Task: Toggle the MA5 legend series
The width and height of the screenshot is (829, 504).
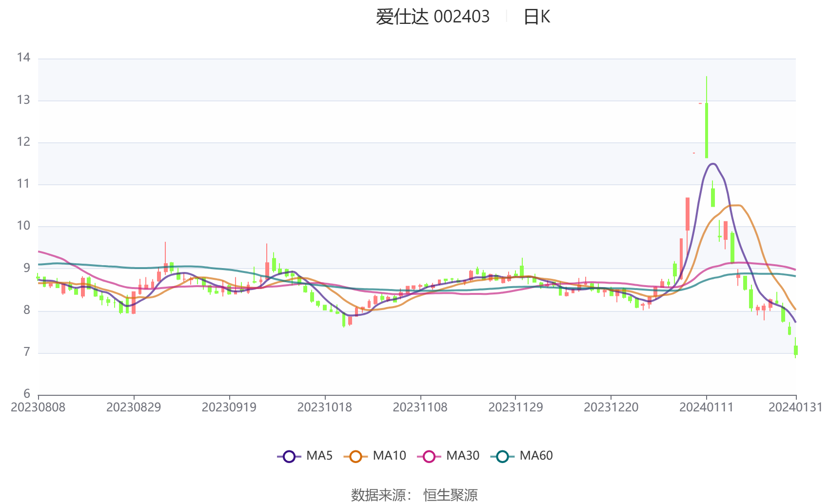Action: tap(305, 456)
